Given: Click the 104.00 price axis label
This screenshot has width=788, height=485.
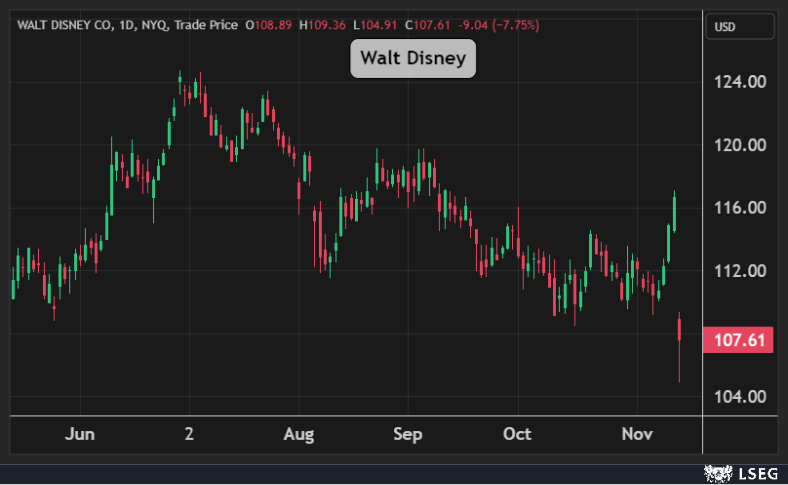Looking at the screenshot, I should pos(740,397).
